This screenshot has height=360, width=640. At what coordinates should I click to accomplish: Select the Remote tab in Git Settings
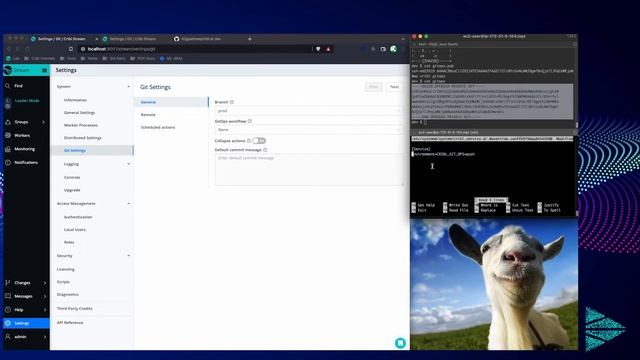pos(148,115)
